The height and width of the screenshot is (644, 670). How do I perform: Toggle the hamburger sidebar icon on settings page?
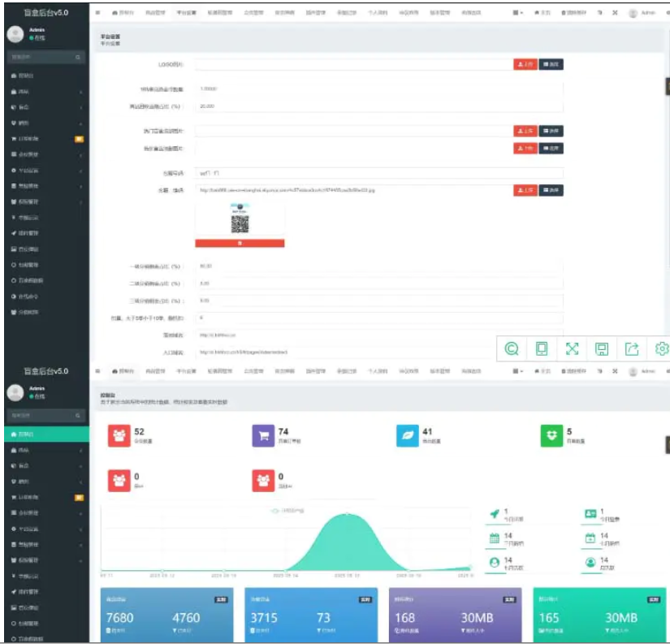pyautogui.click(x=97, y=13)
